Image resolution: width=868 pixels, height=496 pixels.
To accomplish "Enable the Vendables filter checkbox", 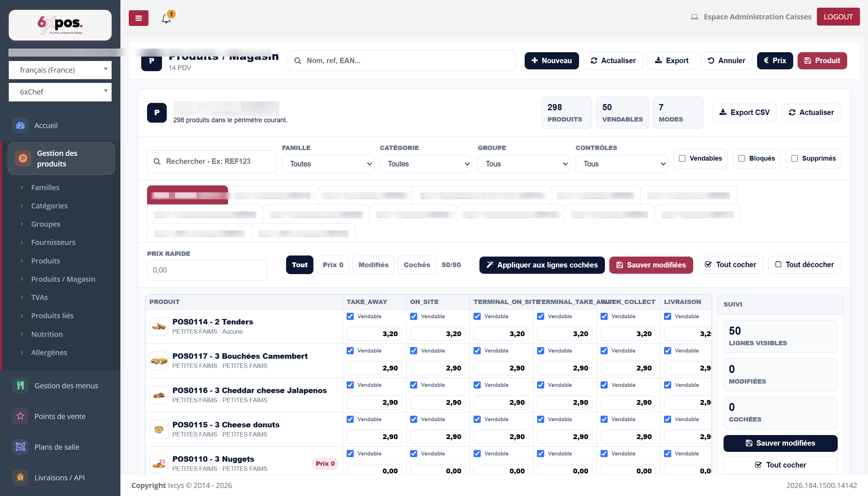I will click(x=682, y=158).
